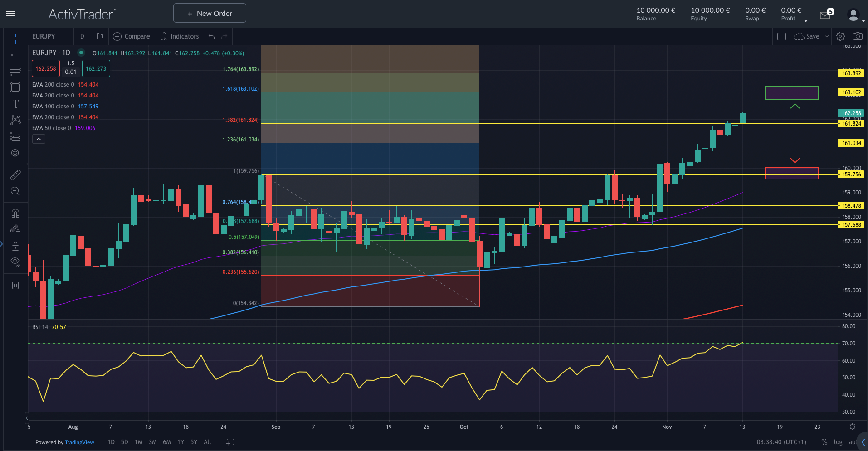Toggle logarithmic scale in the bottom bar
This screenshot has height=451, width=868.
pyautogui.click(x=838, y=442)
